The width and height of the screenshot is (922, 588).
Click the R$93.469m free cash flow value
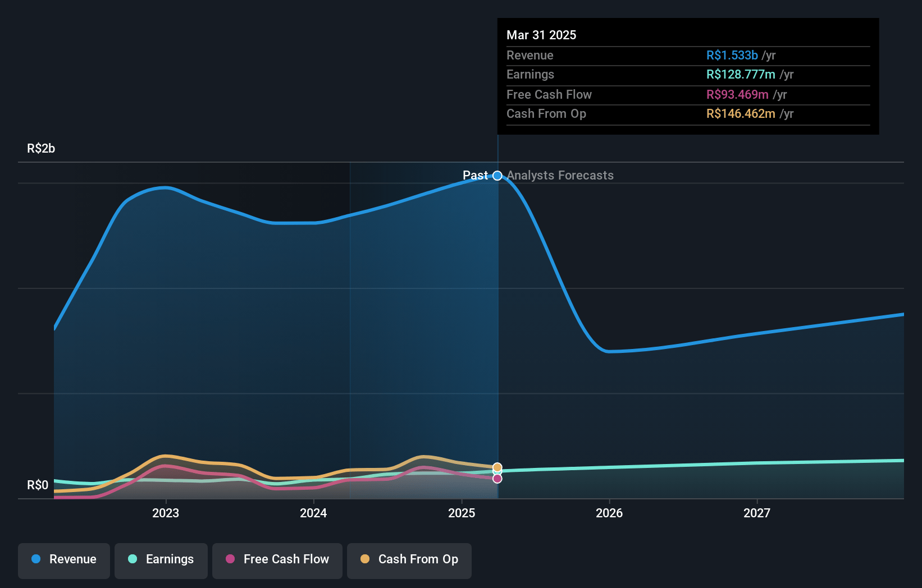(x=737, y=95)
